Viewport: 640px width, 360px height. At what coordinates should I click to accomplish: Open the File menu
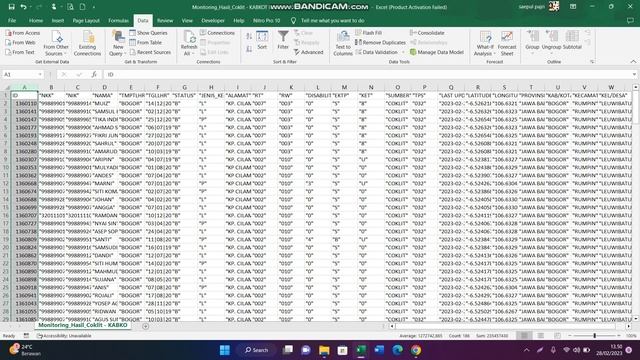tap(12, 20)
